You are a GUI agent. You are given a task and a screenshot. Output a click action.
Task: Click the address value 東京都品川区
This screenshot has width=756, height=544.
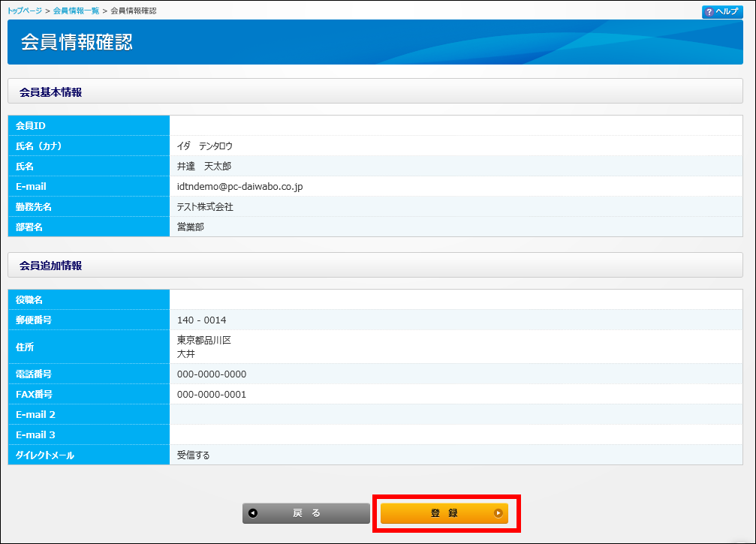[204, 340]
